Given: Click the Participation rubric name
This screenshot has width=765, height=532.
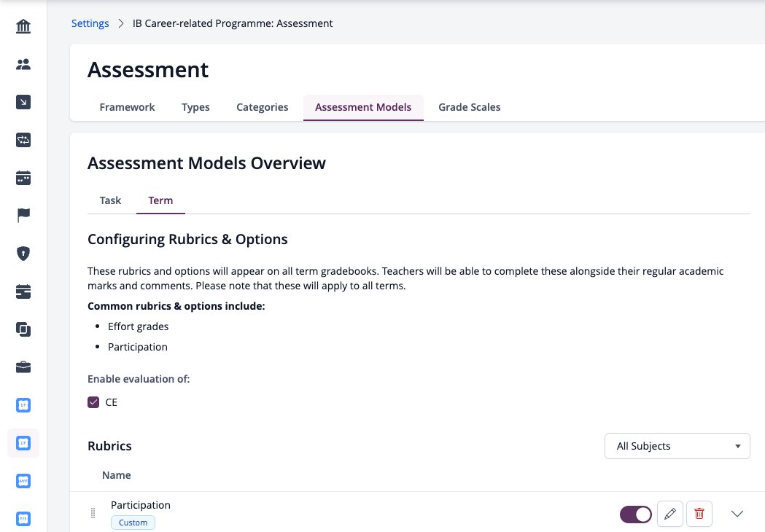Looking at the screenshot, I should 141,505.
